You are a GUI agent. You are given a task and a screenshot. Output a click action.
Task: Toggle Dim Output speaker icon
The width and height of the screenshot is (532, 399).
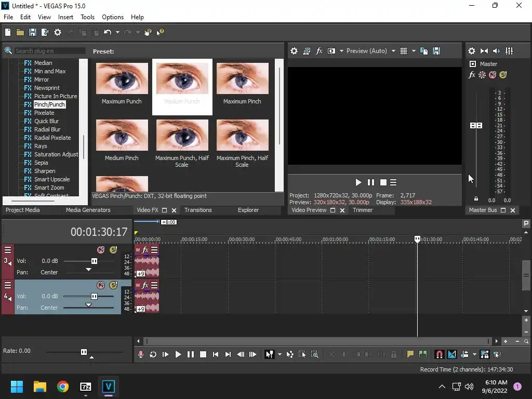[x=496, y=51]
